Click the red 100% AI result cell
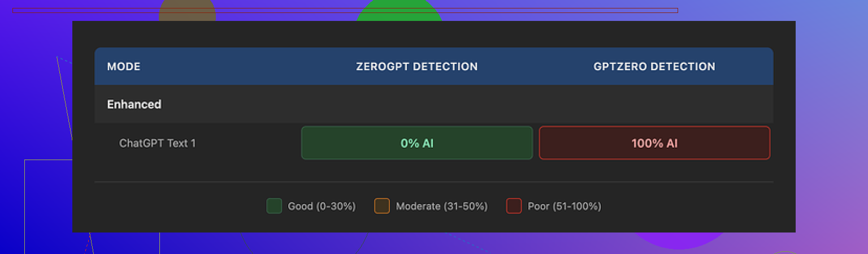The height and width of the screenshot is (254, 868). click(x=654, y=143)
